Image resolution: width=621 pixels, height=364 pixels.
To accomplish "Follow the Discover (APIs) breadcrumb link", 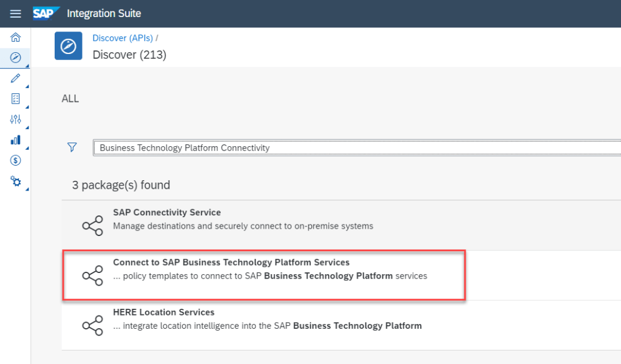I will pos(123,38).
